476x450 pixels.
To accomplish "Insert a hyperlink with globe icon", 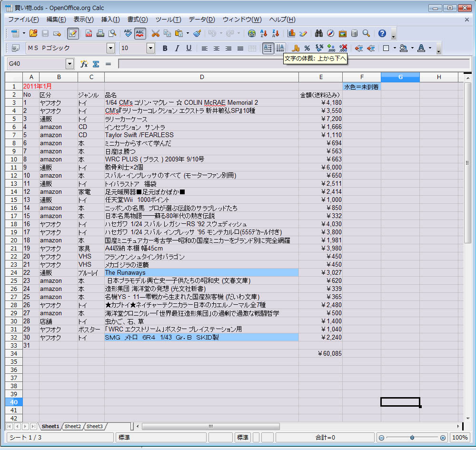I will [252, 33].
